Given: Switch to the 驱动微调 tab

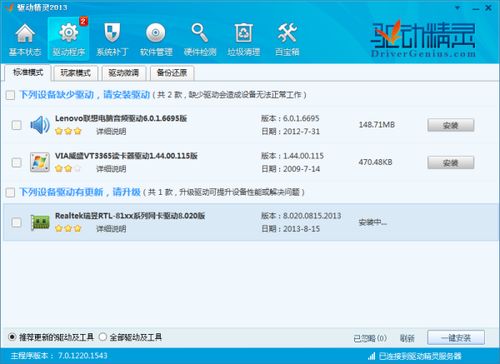Looking at the screenshot, I should [x=124, y=73].
